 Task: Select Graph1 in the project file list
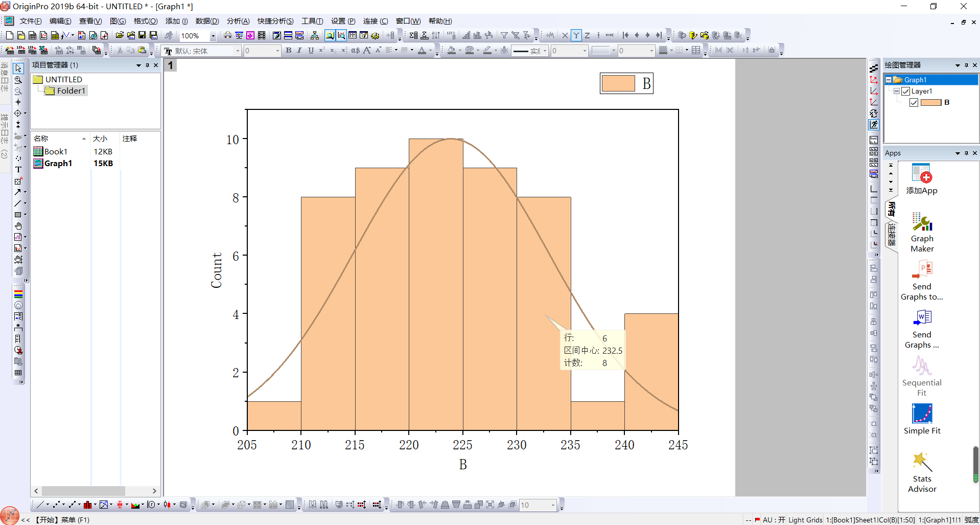(x=53, y=163)
